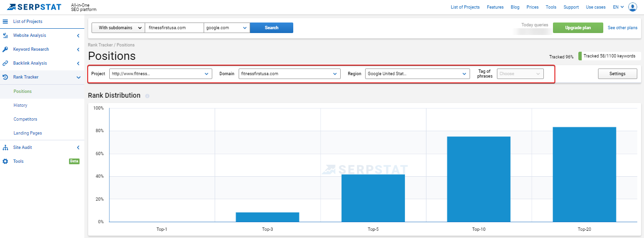Click the Settings button

(x=618, y=74)
